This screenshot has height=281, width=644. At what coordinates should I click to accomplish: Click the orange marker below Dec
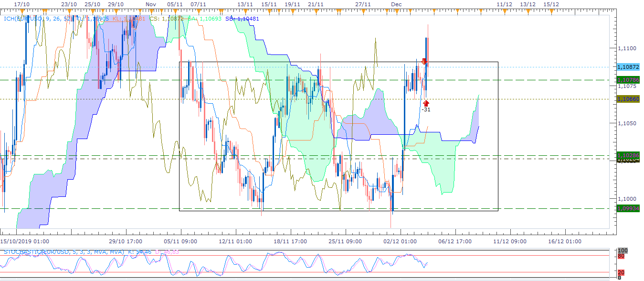pyautogui.click(x=397, y=11)
